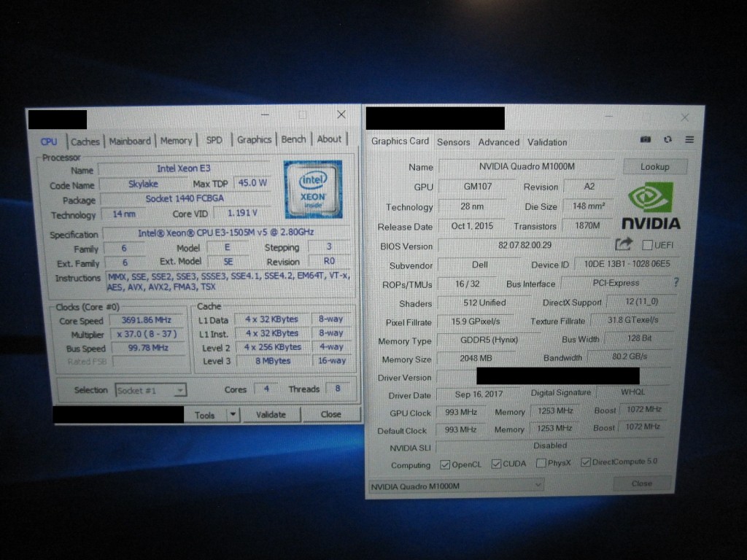This screenshot has height=560, width=747.
Task: Click the Tools button in CPU-Z
Action: [x=205, y=415]
